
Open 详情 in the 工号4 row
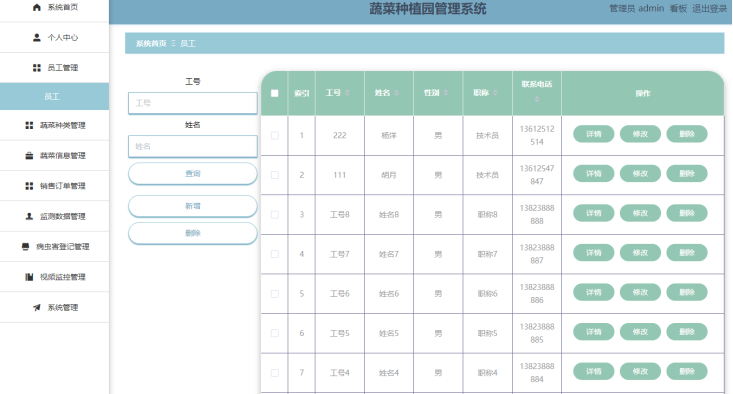coord(594,372)
